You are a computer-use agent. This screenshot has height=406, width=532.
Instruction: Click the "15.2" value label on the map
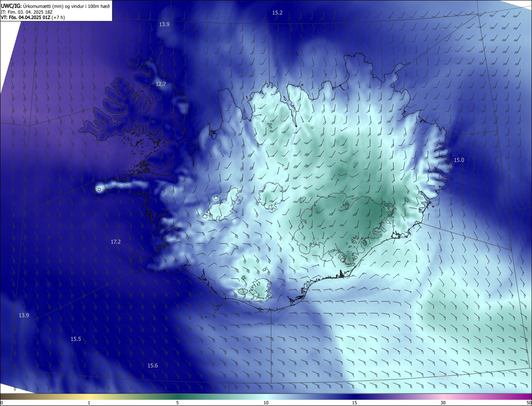(x=277, y=13)
